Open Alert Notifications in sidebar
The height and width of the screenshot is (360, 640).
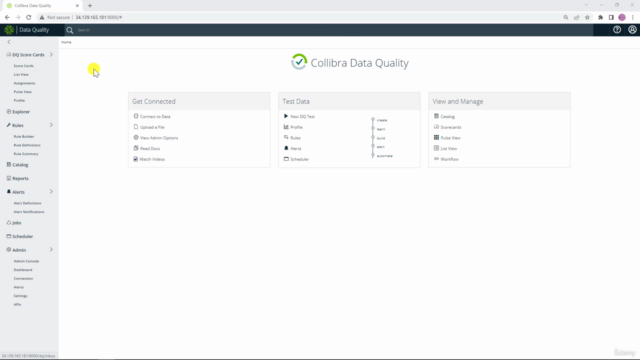[x=29, y=212]
